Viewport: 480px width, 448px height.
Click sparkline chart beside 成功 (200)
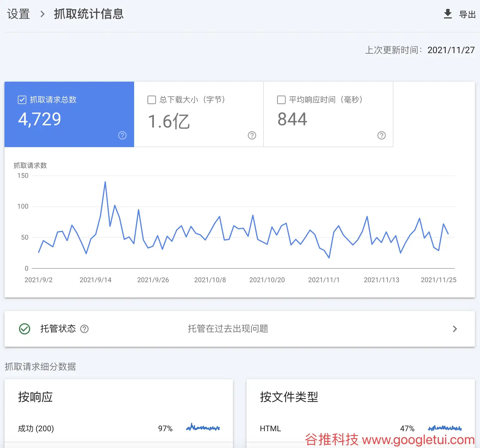point(203,427)
